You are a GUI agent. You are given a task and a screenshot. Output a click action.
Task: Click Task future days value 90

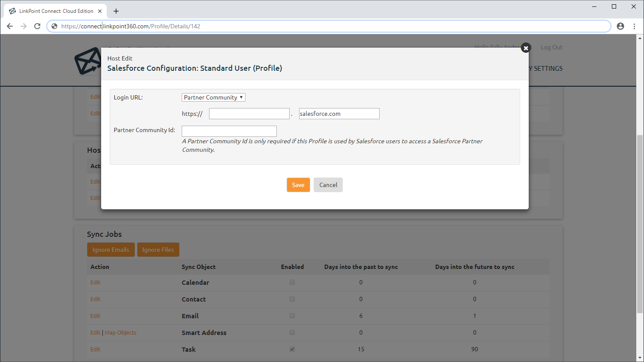[x=475, y=349]
